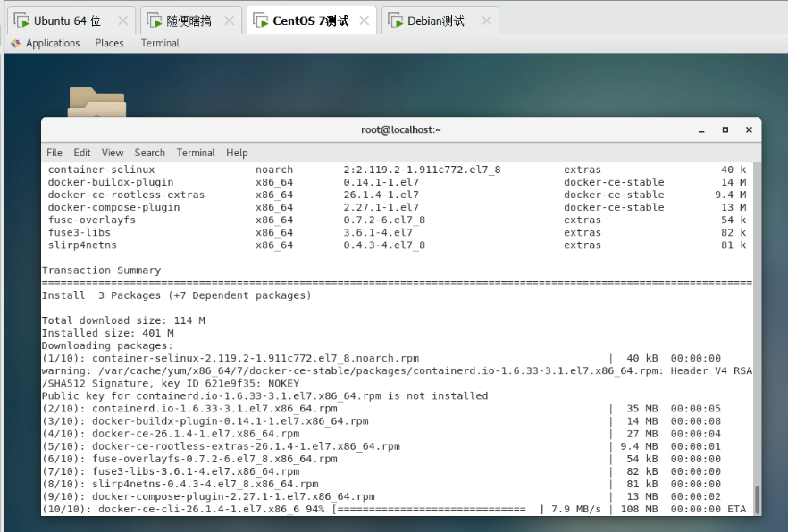Click the (4/10) docker-ce rpm line
This screenshot has width=788, height=532.
point(381,434)
